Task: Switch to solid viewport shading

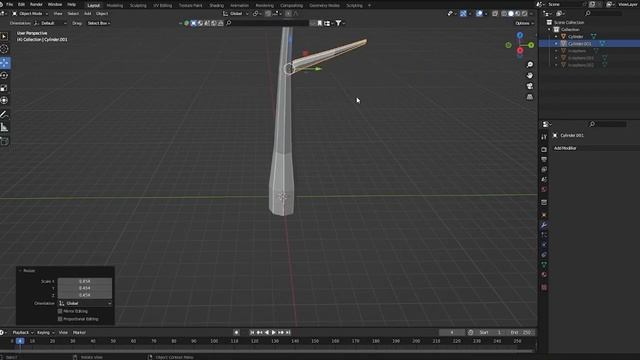Action: [x=511, y=13]
